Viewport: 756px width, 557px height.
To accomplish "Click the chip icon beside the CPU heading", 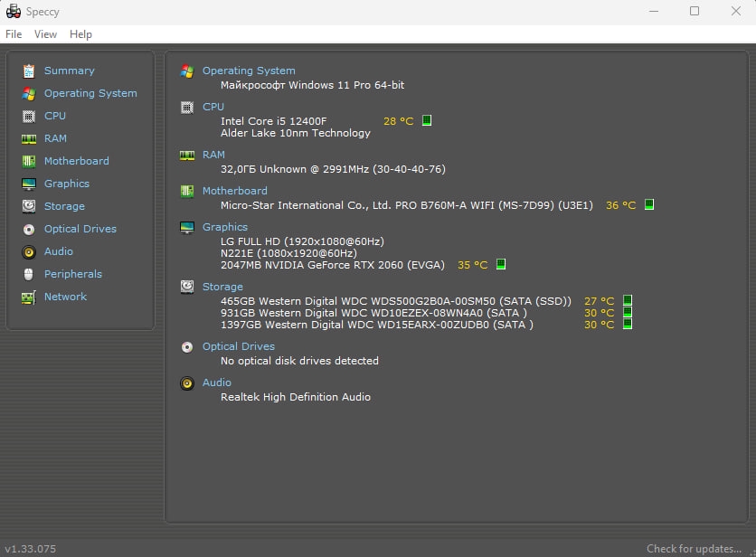I will (x=187, y=107).
